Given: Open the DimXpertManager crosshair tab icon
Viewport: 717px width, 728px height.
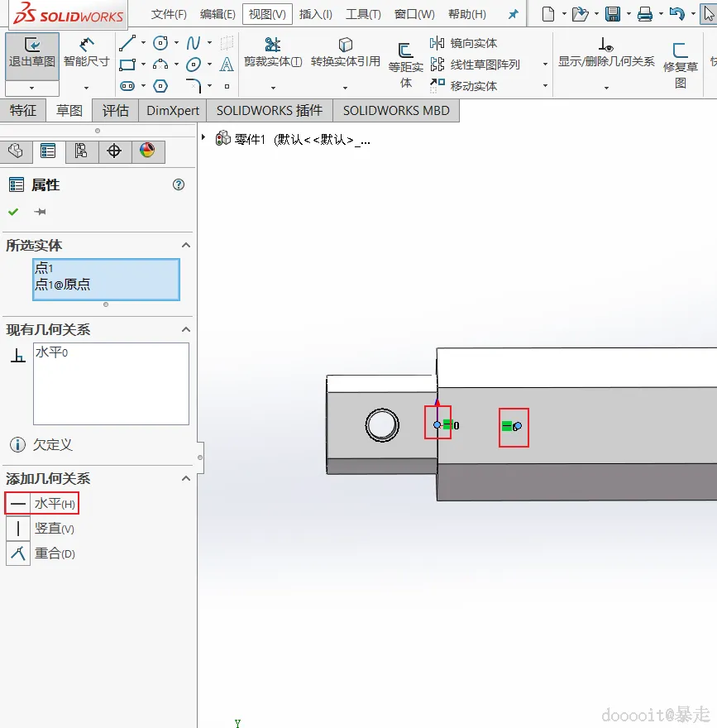Looking at the screenshot, I should 114,151.
